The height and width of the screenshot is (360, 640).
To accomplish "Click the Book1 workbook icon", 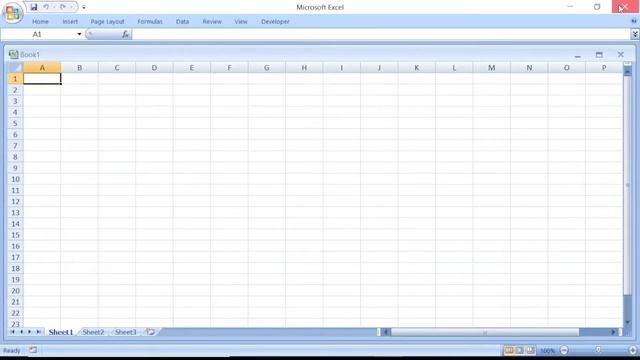I will pyautogui.click(x=13, y=54).
